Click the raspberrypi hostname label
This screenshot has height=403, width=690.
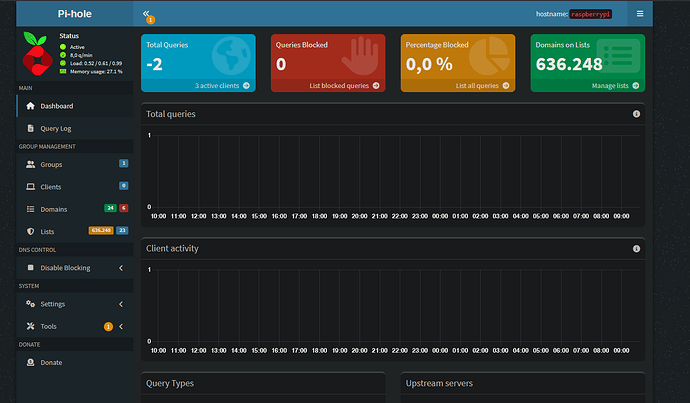click(x=591, y=14)
